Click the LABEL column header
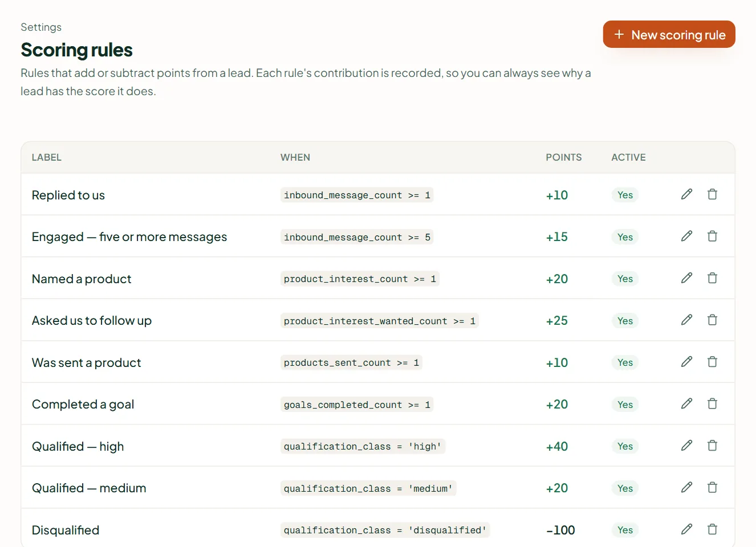The height and width of the screenshot is (547, 756). 47,157
